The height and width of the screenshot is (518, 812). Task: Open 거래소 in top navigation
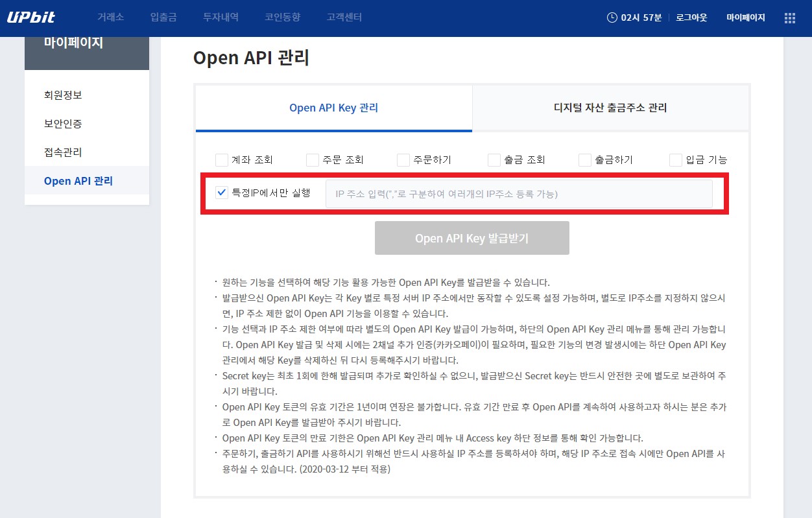(110, 18)
